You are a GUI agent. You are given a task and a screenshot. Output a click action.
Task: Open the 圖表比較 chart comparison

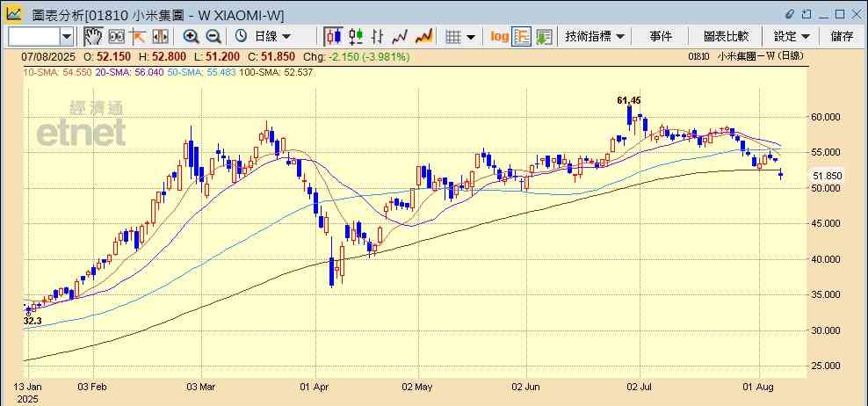pos(727,37)
